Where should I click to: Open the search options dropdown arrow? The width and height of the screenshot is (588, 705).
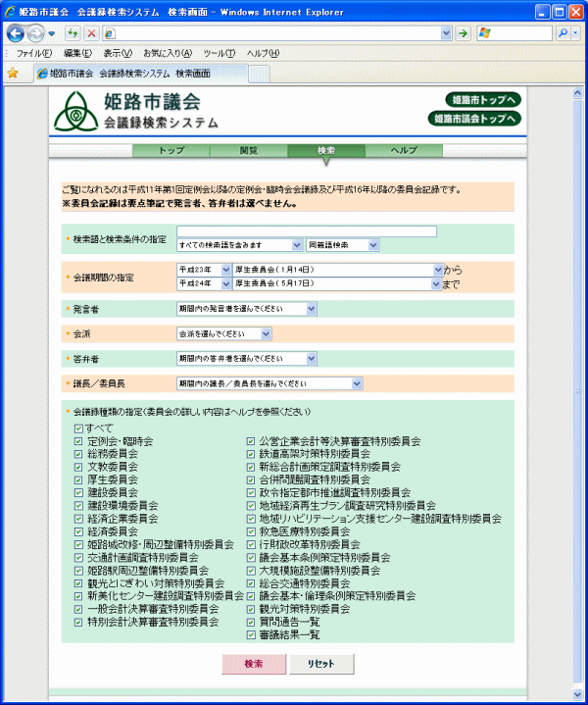pos(575,32)
